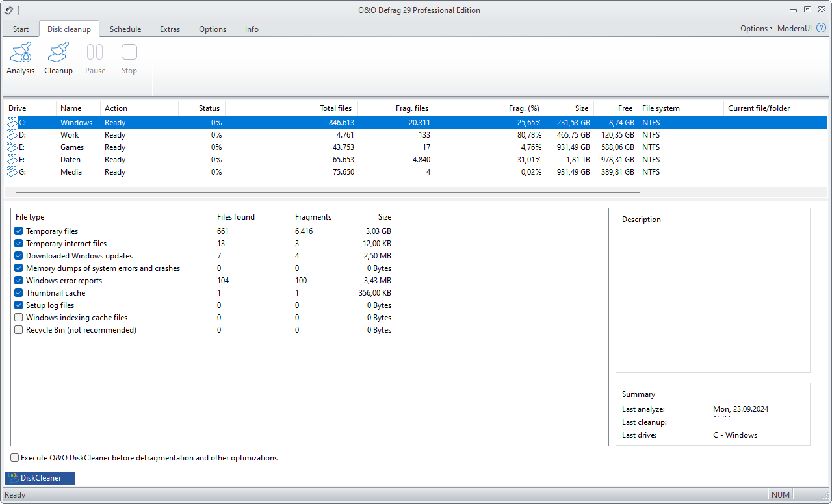Viewport: 832px width, 504px height.
Task: Click the Fragments column header
Action: point(317,217)
